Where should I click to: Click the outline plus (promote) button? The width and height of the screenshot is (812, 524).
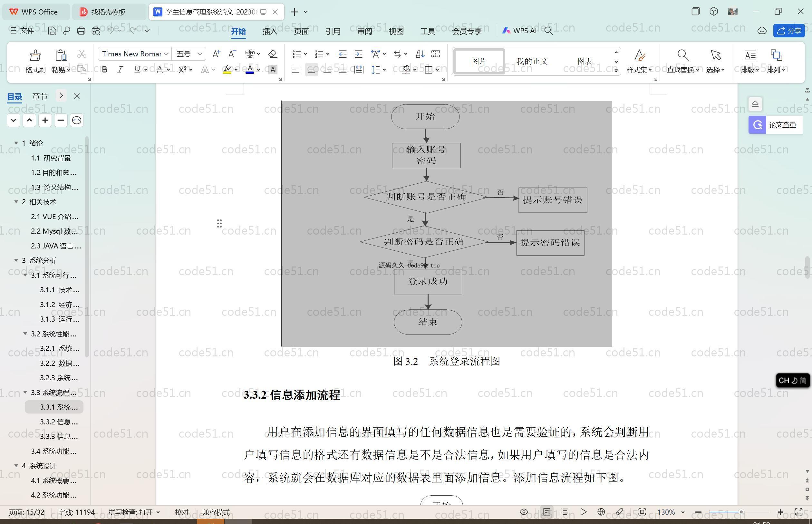[45, 120]
